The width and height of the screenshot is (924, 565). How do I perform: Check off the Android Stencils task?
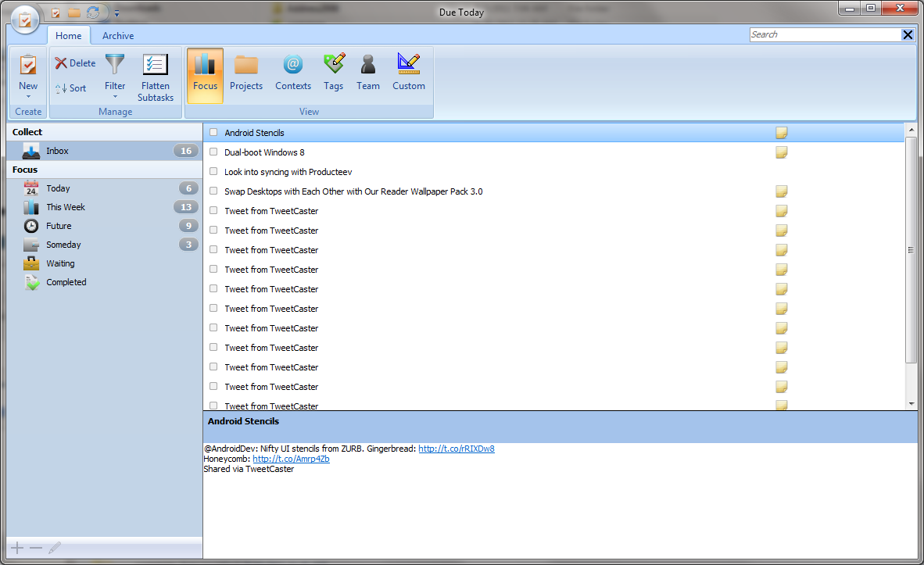213,133
